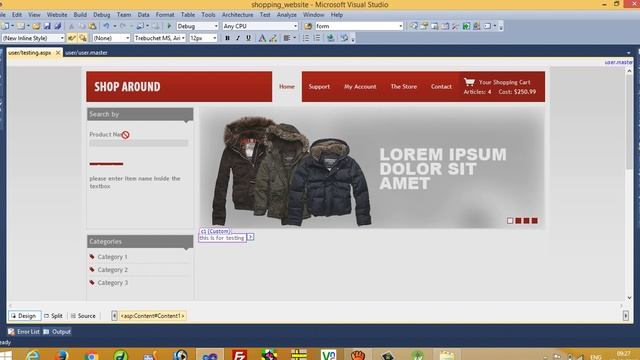Switch to Design view
640x360 pixels.
click(24, 316)
